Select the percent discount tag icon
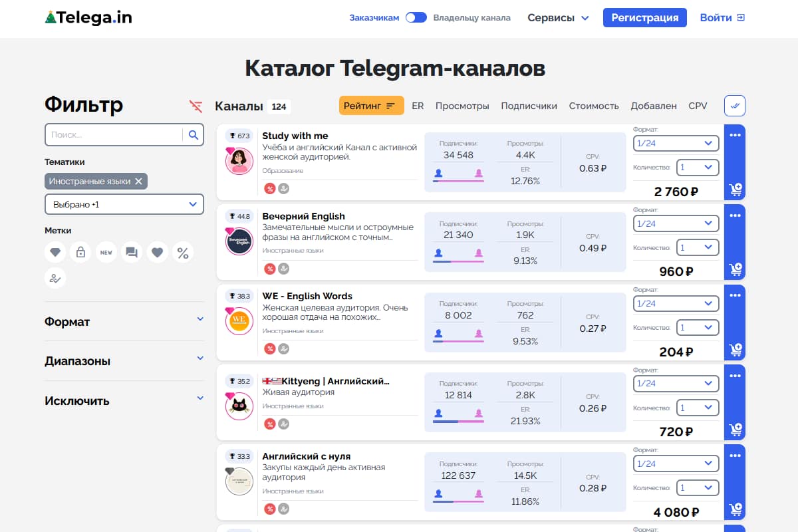 pos(183,252)
